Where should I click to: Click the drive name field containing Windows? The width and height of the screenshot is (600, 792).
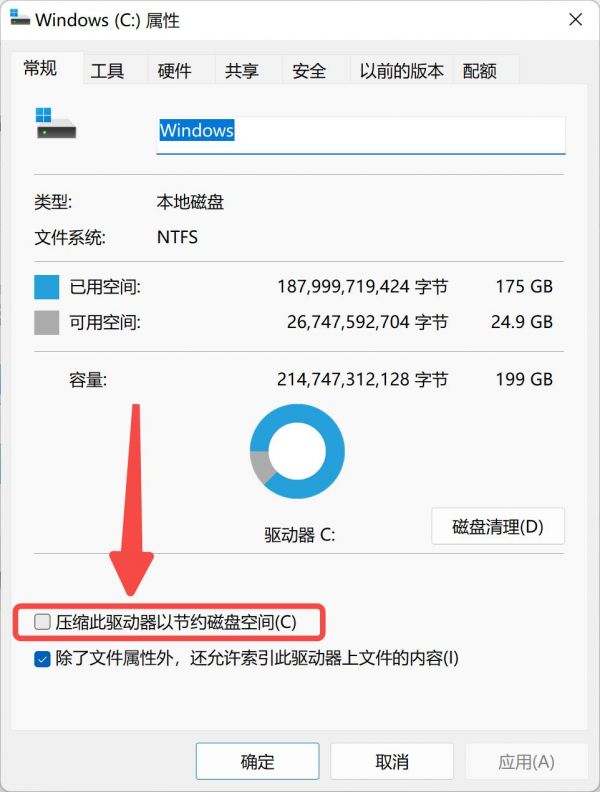361,135
